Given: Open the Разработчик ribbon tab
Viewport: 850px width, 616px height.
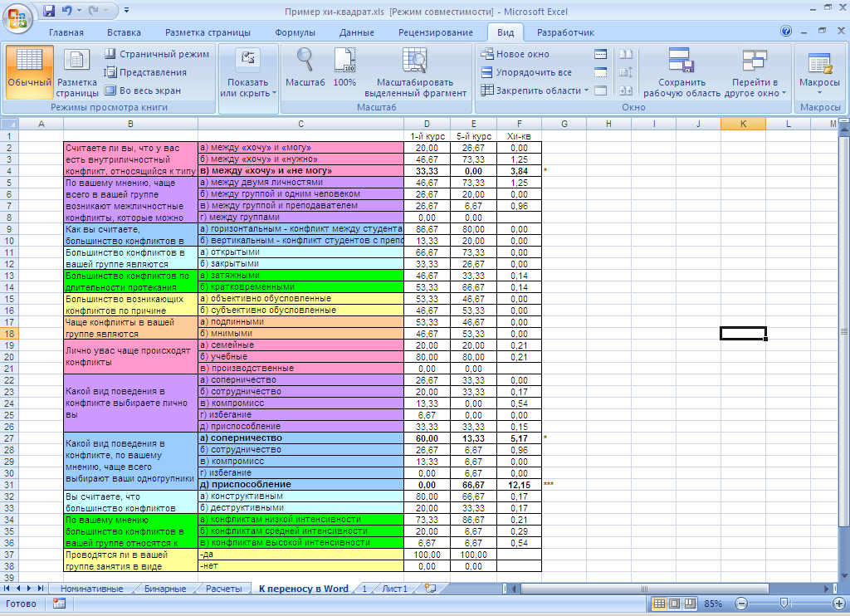Looking at the screenshot, I should click(565, 32).
